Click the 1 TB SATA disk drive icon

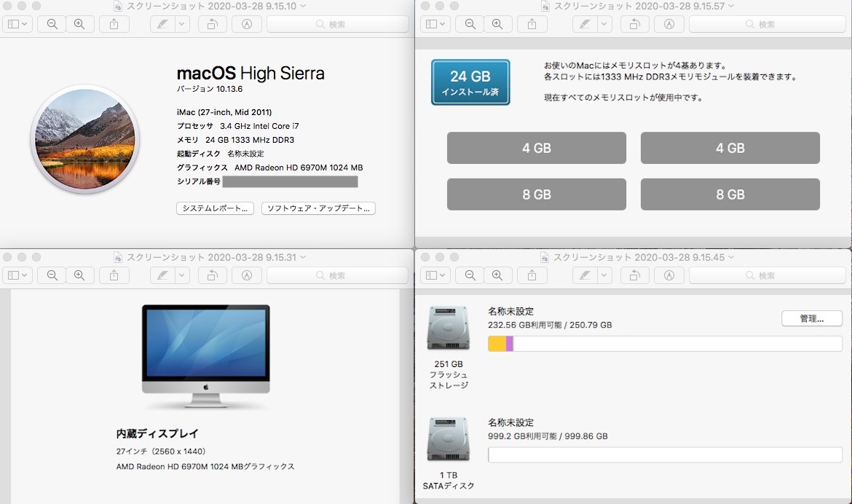449,438
